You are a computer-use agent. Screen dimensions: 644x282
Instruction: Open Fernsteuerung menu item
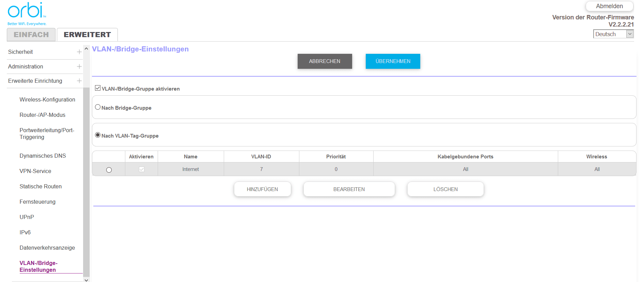[37, 202]
